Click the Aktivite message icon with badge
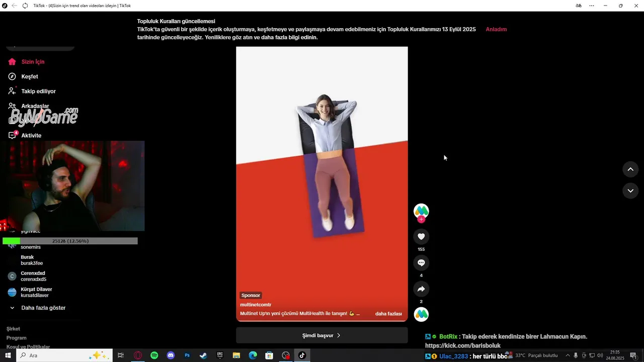The width and height of the screenshot is (644, 362). [x=12, y=135]
